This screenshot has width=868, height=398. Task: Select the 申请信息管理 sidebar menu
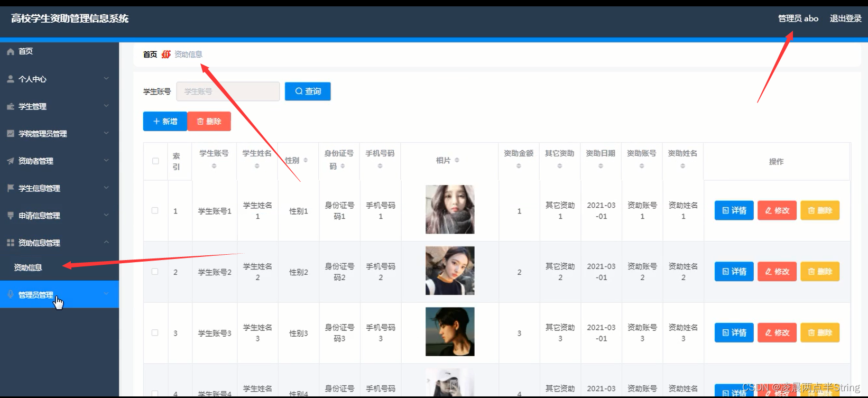click(x=59, y=216)
